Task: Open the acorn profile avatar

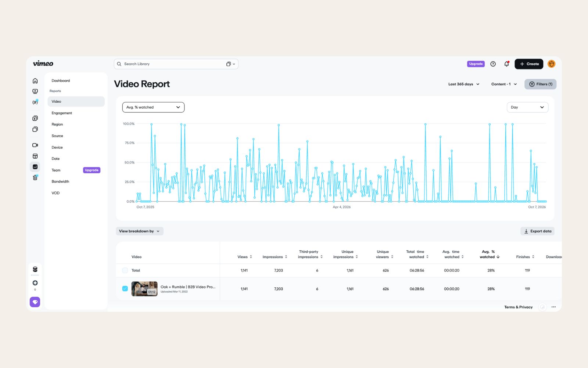Action: click(x=551, y=64)
